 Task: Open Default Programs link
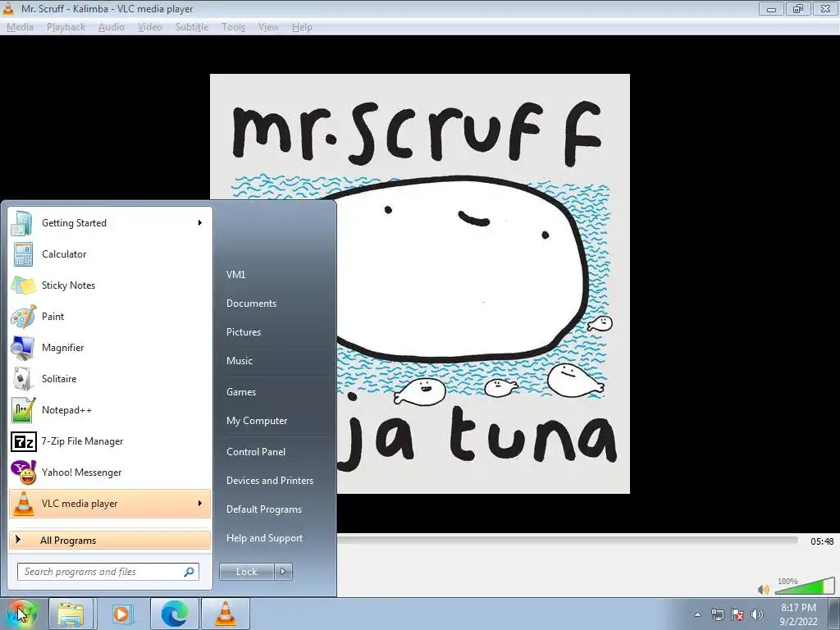pyautogui.click(x=264, y=509)
